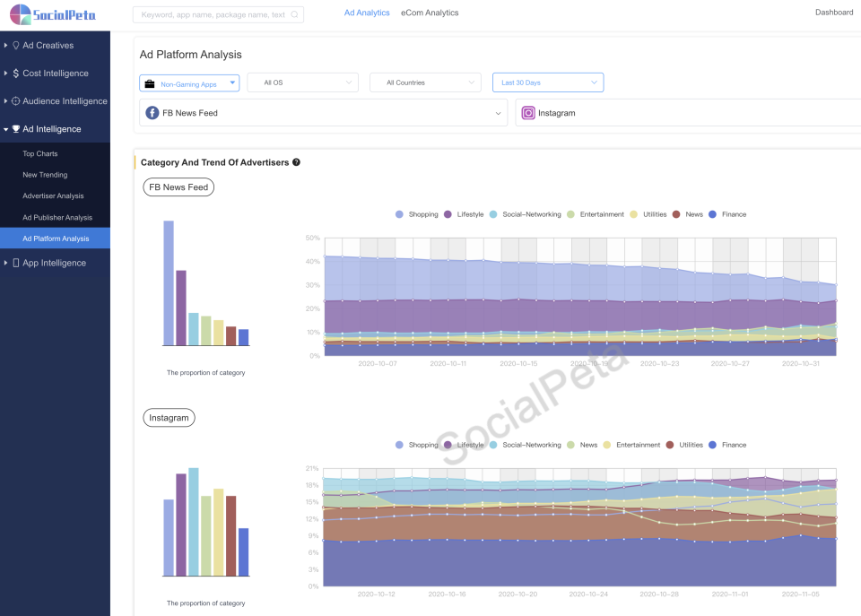Click the Instagram logo in platform selector

528,113
